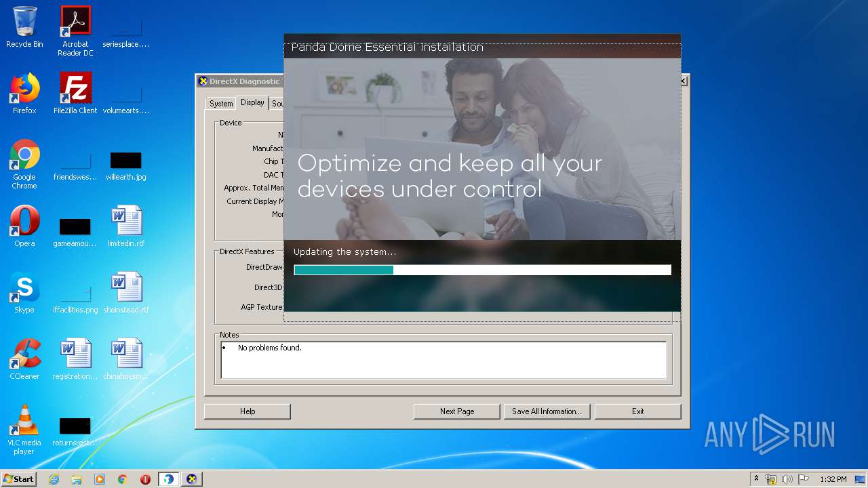Launch the Skype desktop shortcut
Viewport: 868px width, 488px height.
[x=24, y=293]
